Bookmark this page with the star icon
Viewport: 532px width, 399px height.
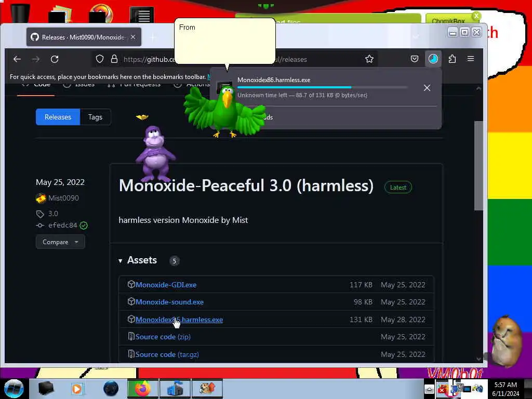pos(369,59)
